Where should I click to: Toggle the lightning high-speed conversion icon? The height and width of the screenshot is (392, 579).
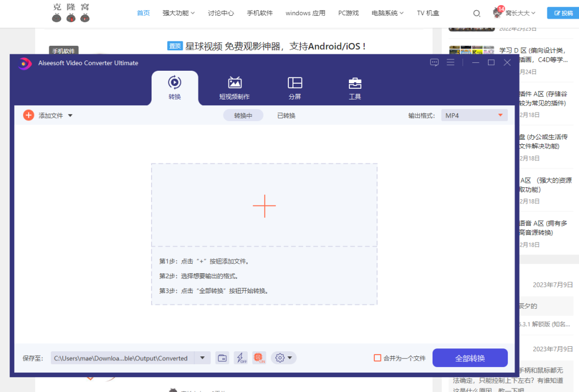click(241, 358)
